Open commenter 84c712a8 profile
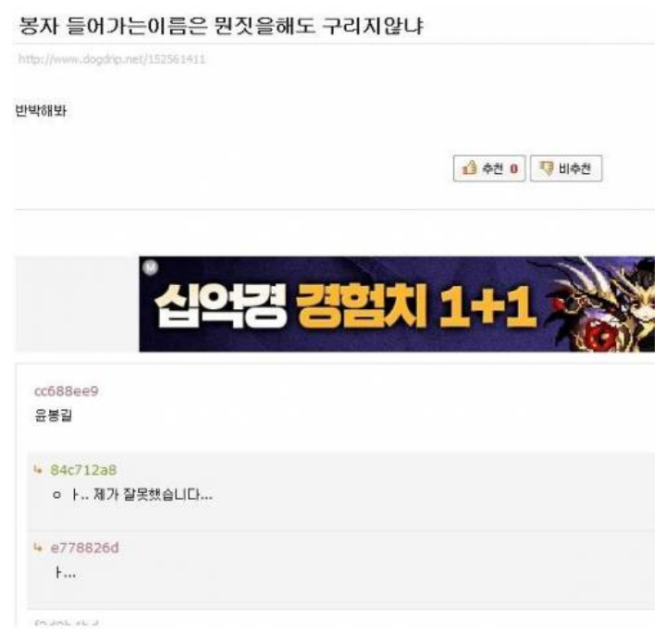The width and height of the screenshot is (666, 644). pos(83,470)
